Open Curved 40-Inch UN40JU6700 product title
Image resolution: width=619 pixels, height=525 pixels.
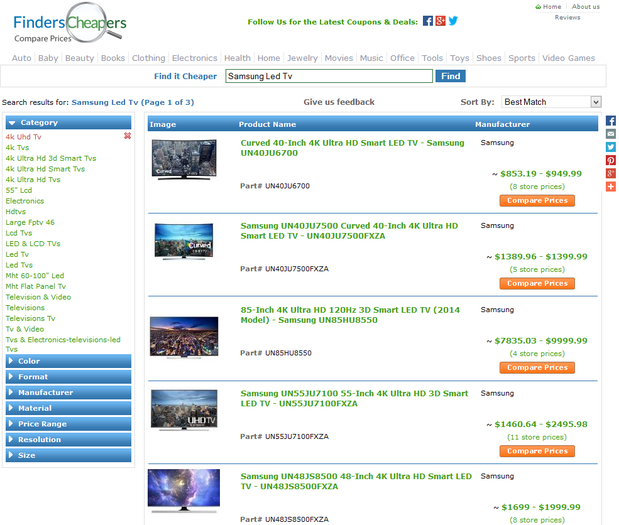click(352, 148)
